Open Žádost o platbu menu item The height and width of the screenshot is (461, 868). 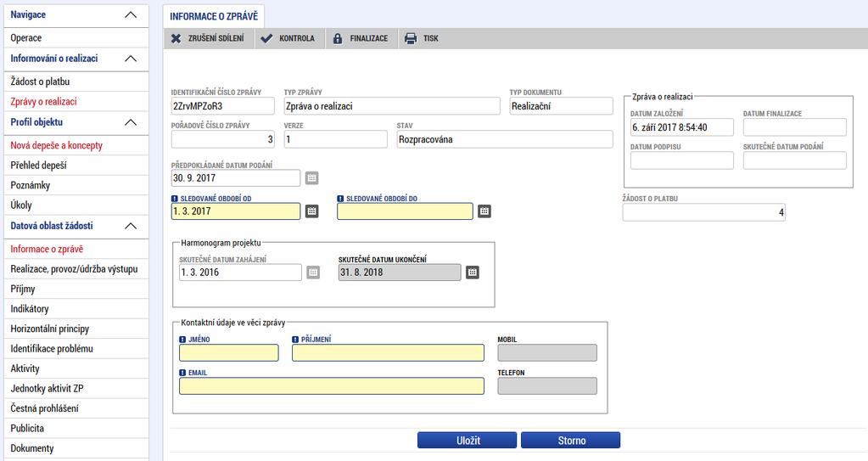pyautogui.click(x=76, y=82)
